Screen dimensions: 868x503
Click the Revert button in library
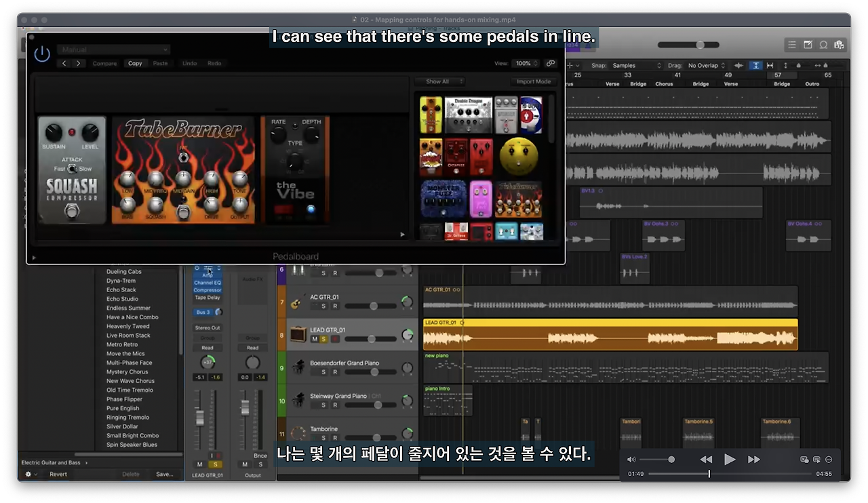pyautogui.click(x=58, y=475)
